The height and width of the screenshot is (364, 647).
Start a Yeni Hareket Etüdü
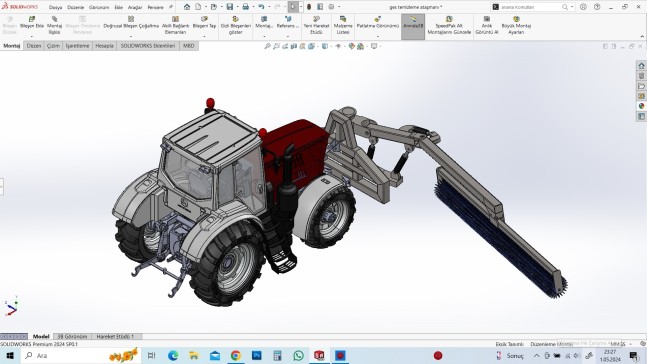[316, 25]
